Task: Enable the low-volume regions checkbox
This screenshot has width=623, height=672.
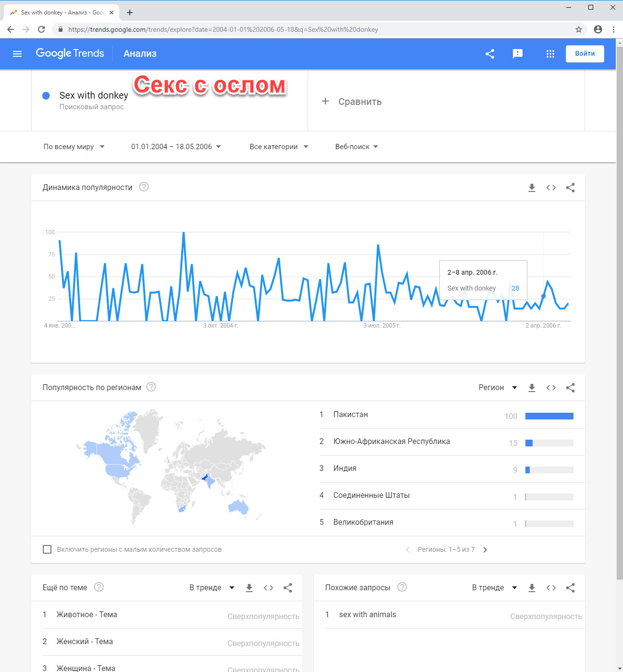Action: tap(47, 549)
